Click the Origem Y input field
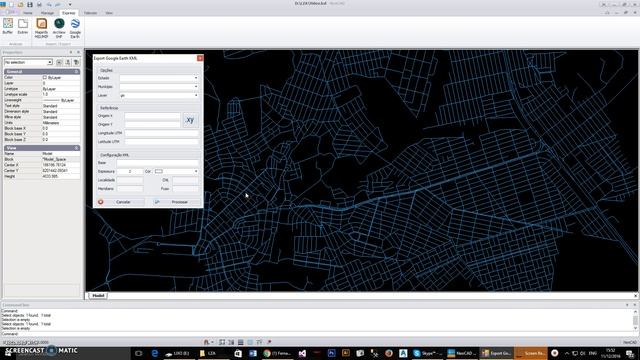The height and width of the screenshot is (360, 640). (152, 124)
